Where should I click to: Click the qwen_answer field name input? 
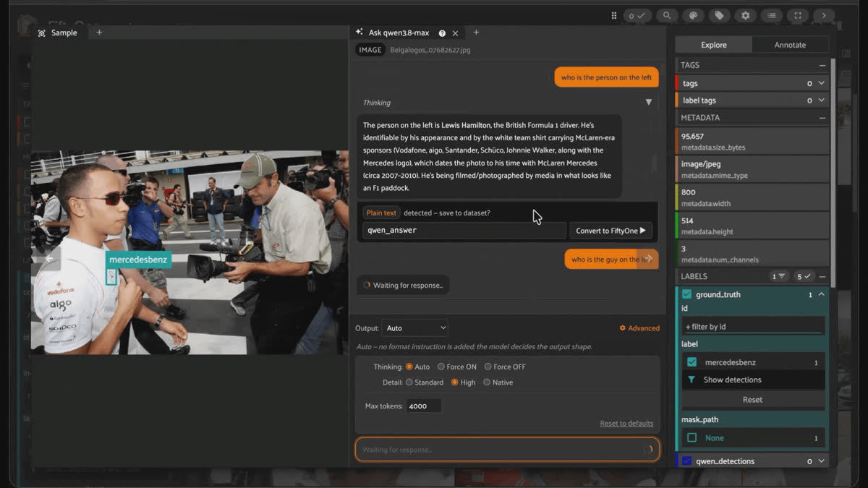click(464, 230)
